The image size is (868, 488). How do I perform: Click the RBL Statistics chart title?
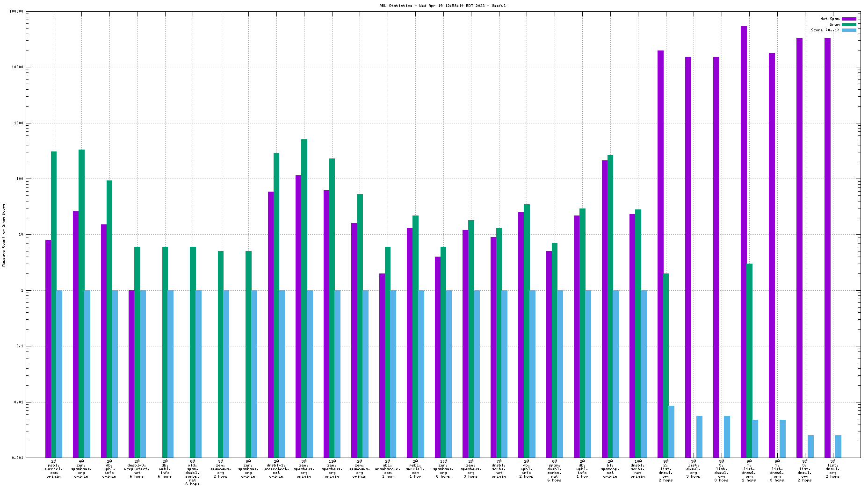442,6
